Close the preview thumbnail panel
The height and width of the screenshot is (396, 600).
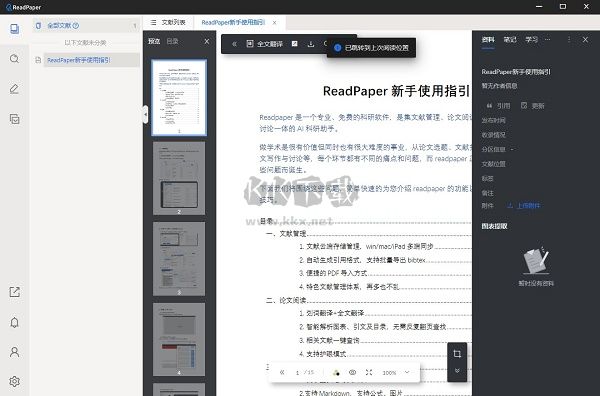[x=207, y=41]
